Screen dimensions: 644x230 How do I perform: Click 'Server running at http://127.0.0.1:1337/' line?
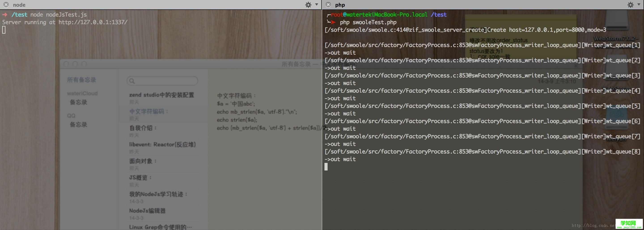[65, 22]
